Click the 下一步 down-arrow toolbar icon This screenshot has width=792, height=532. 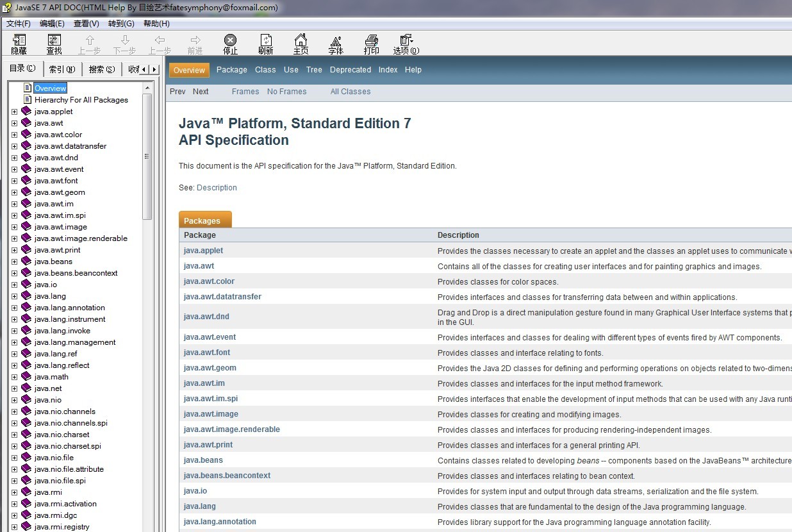125,40
